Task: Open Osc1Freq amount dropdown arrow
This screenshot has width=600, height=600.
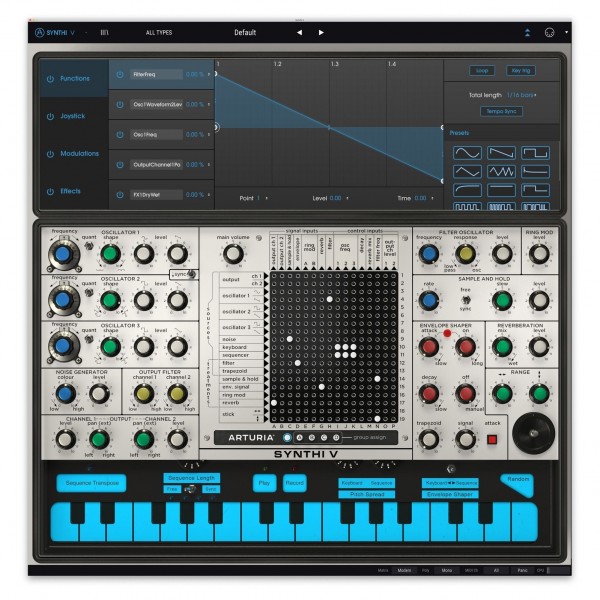Action: click(209, 134)
